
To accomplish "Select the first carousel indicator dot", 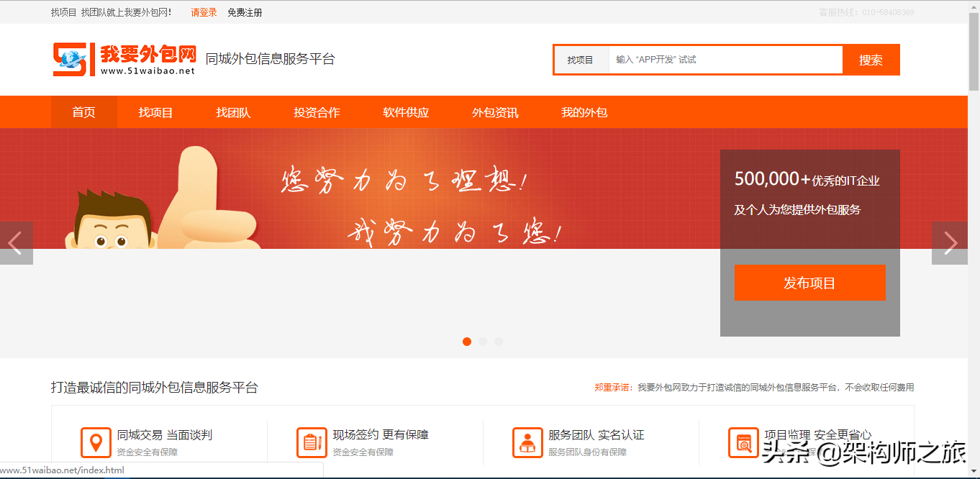I will (467, 342).
